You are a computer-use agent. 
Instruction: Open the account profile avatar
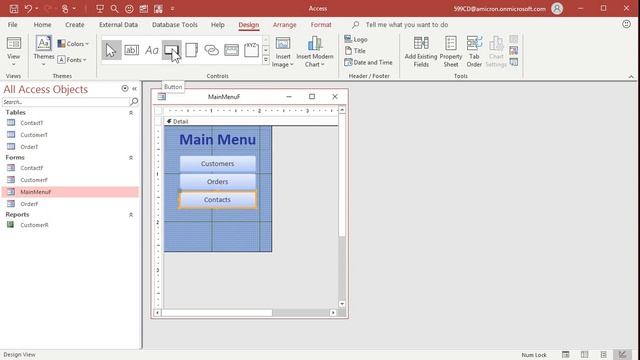point(557,9)
